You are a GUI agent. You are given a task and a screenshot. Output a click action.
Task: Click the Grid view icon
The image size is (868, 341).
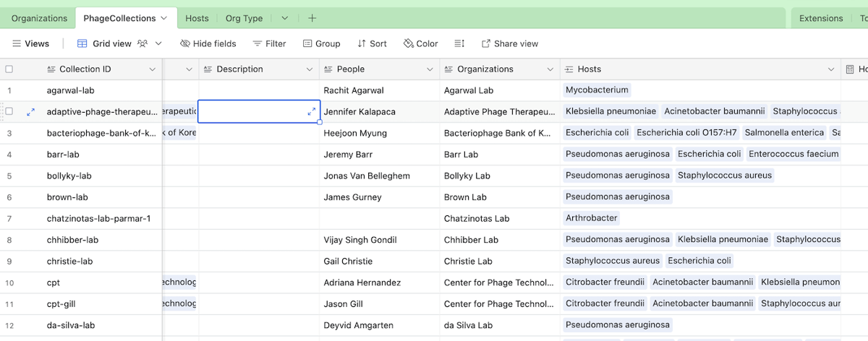tap(82, 43)
